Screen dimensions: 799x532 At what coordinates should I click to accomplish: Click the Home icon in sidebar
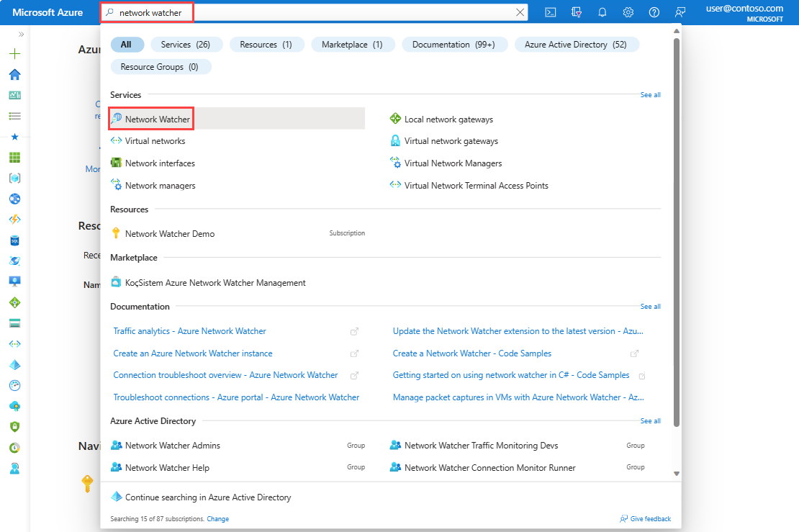coord(14,75)
